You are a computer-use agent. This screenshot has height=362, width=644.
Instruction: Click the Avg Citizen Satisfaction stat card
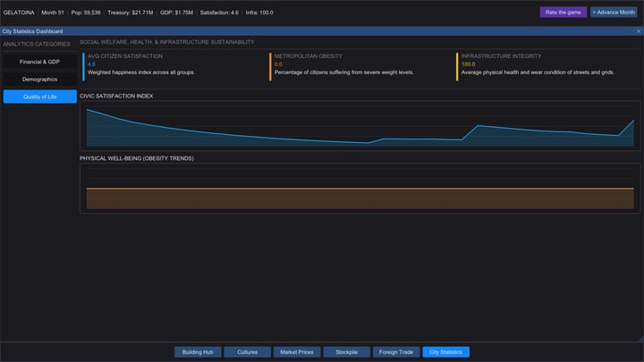(173, 66)
